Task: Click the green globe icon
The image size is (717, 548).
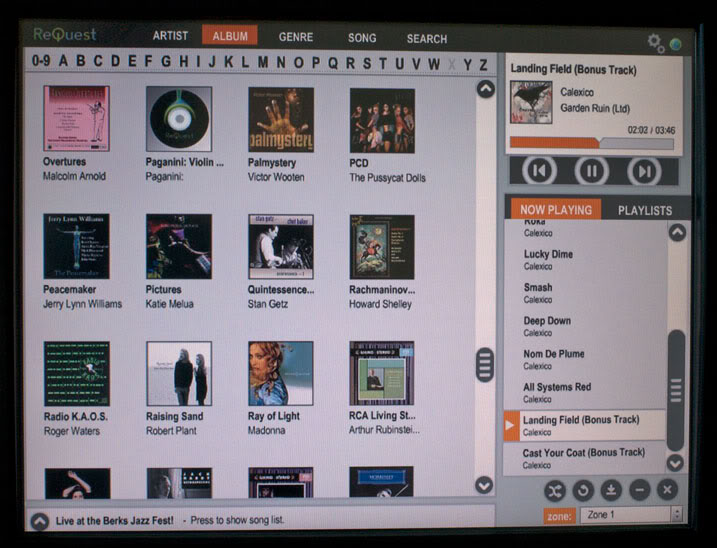Action: tap(675, 44)
